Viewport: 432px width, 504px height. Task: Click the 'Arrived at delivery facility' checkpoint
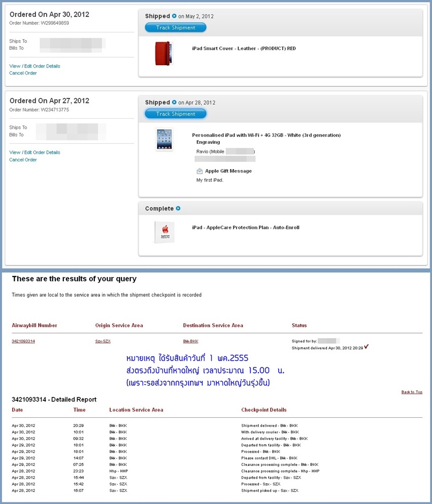coord(275,439)
